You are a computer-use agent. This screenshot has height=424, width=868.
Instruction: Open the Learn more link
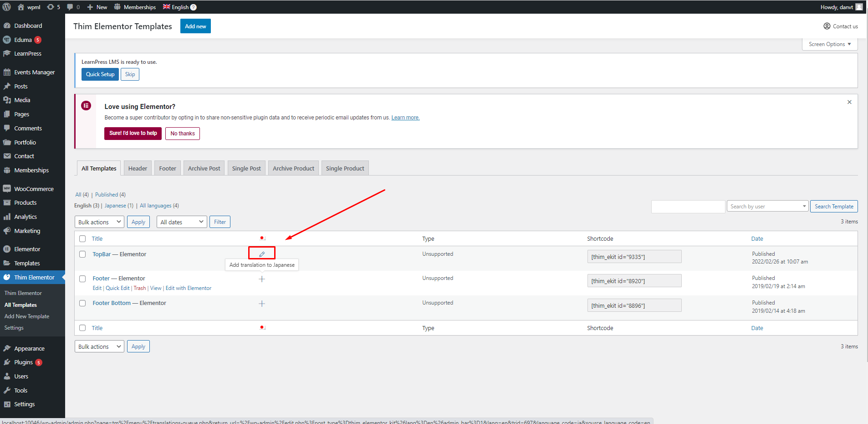coord(405,118)
